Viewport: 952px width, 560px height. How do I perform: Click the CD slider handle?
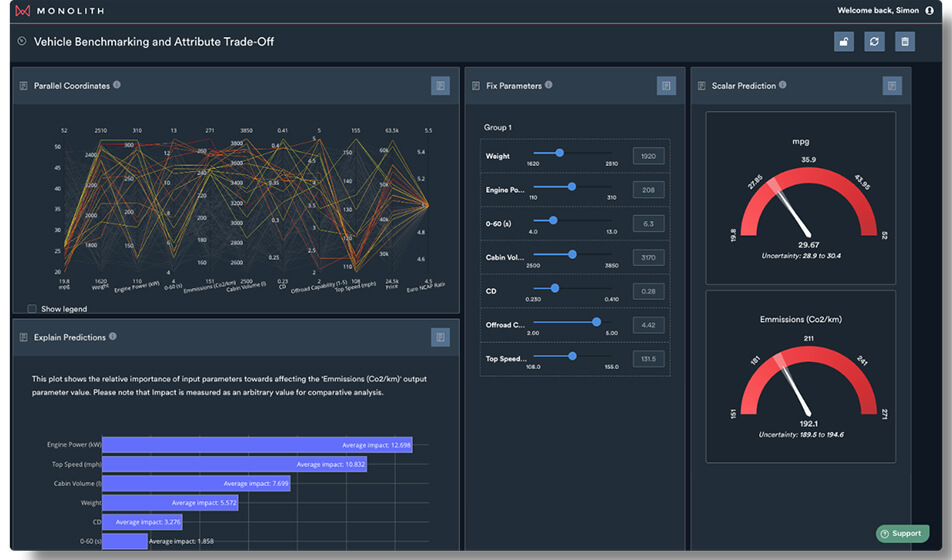tap(555, 289)
